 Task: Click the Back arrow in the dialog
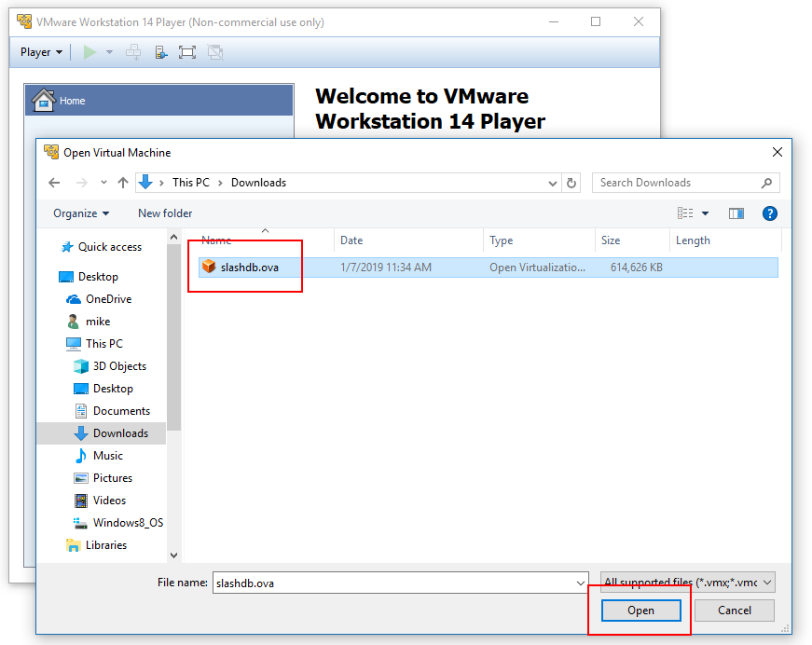point(54,183)
